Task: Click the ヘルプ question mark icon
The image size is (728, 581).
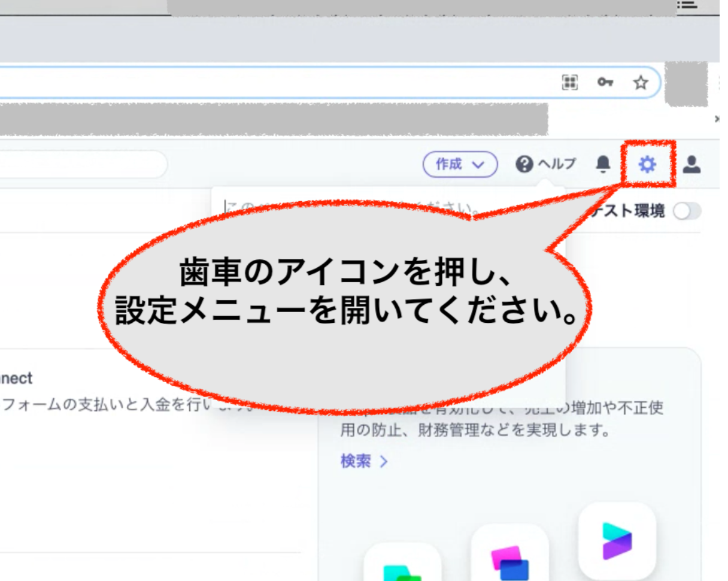Action: tap(524, 164)
